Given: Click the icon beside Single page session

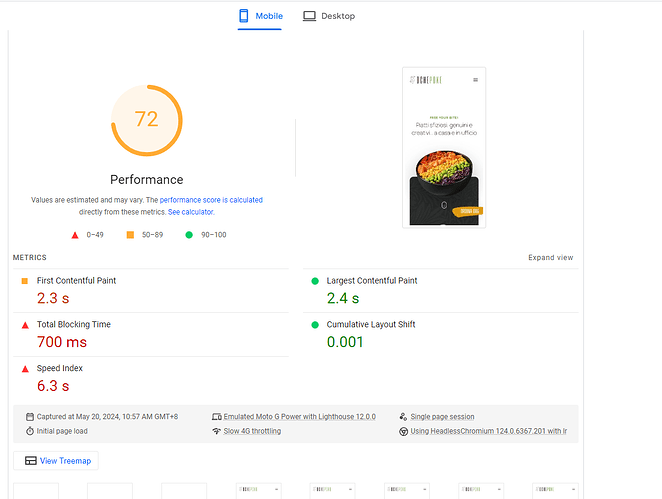Looking at the screenshot, I should (403, 417).
